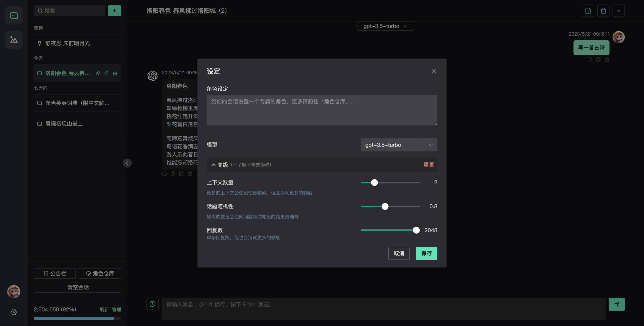Screen dimensions: 644x326
Task: Collapse the 高级 advanced section
Action: click(x=213, y=165)
